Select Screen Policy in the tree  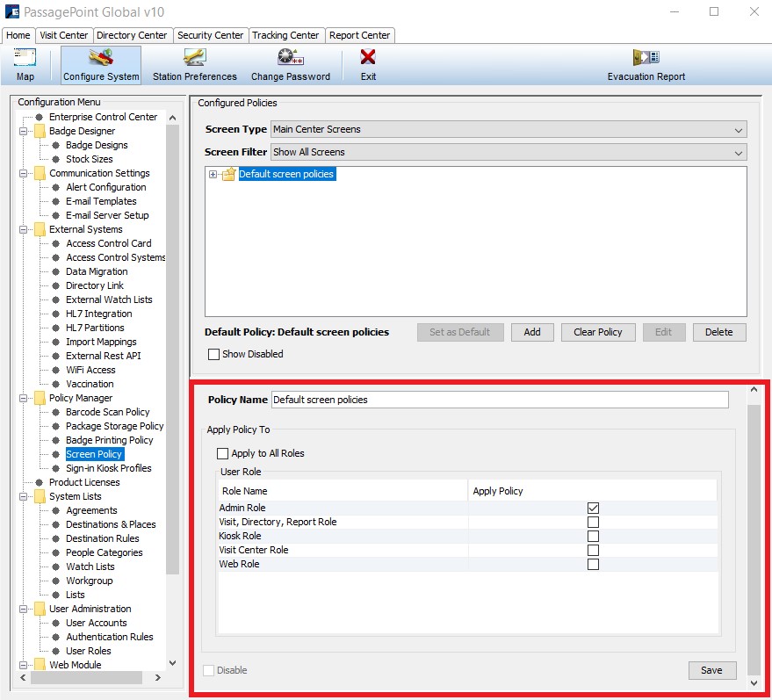tap(94, 454)
